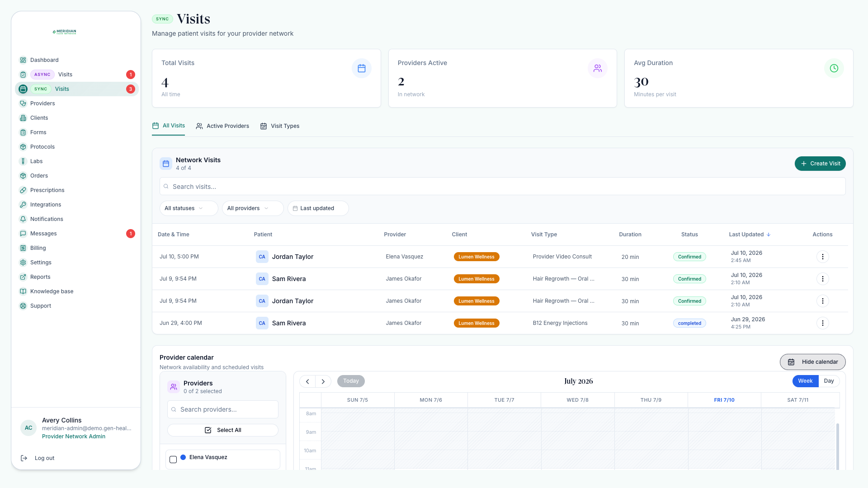Open the Dashboard icon in sidebar
Screen dimensions: 868x488
pyautogui.click(x=23, y=60)
